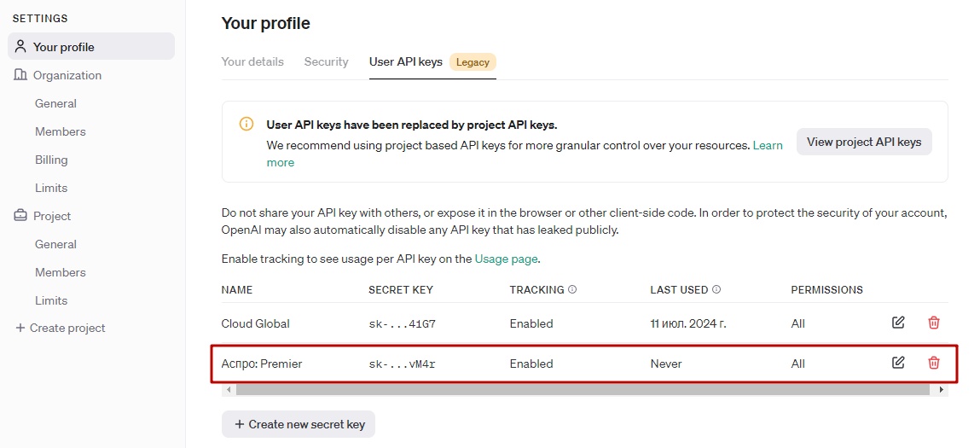Open Billing under Organization settings
Screen dimensions: 980x448
click(51, 160)
